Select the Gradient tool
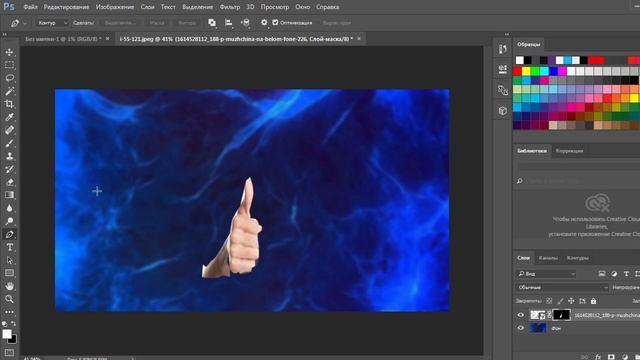 (x=9, y=195)
